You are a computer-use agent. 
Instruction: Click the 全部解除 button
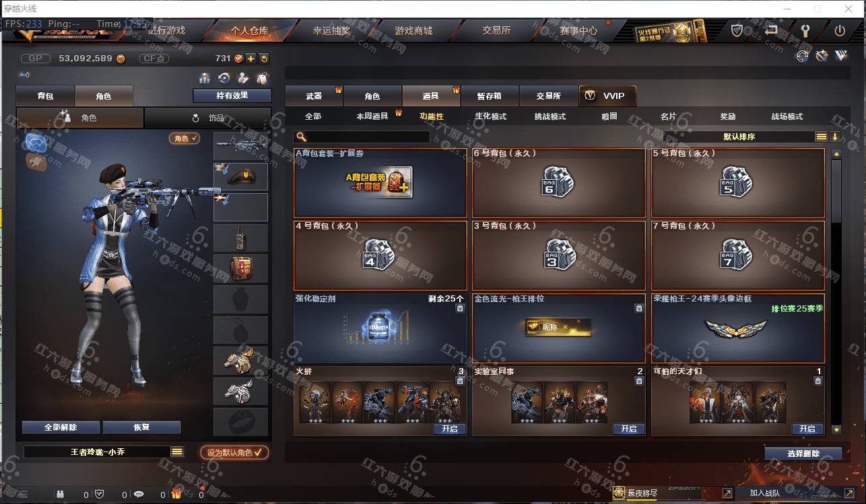pos(61,427)
